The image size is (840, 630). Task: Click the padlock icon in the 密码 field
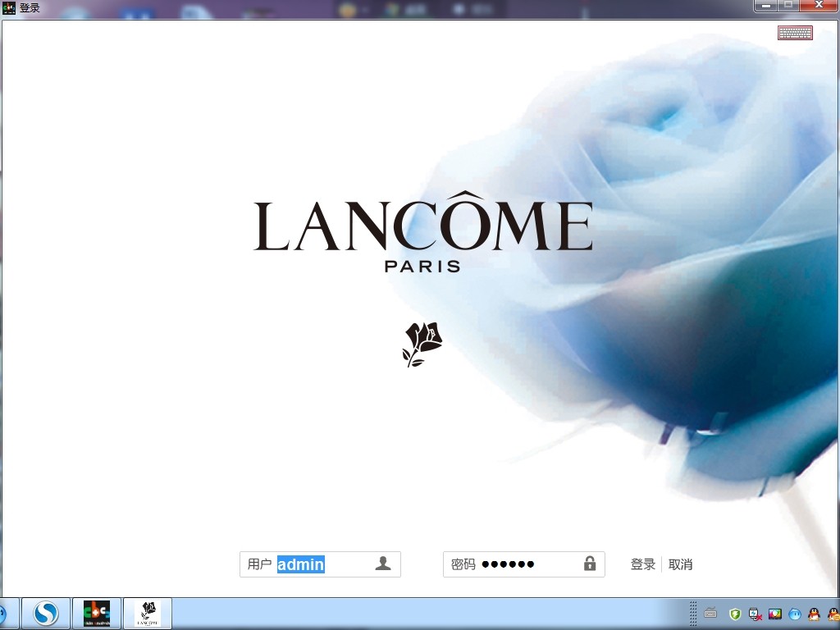(x=589, y=563)
